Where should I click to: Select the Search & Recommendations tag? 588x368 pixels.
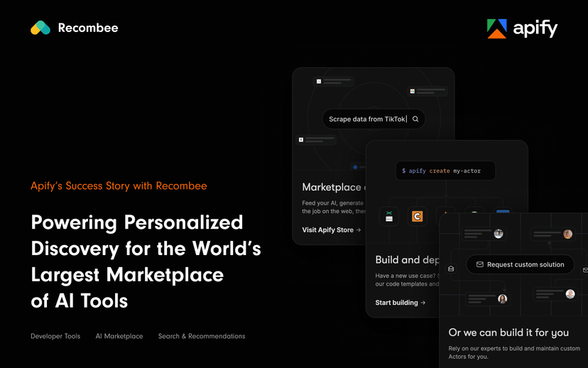(x=202, y=336)
